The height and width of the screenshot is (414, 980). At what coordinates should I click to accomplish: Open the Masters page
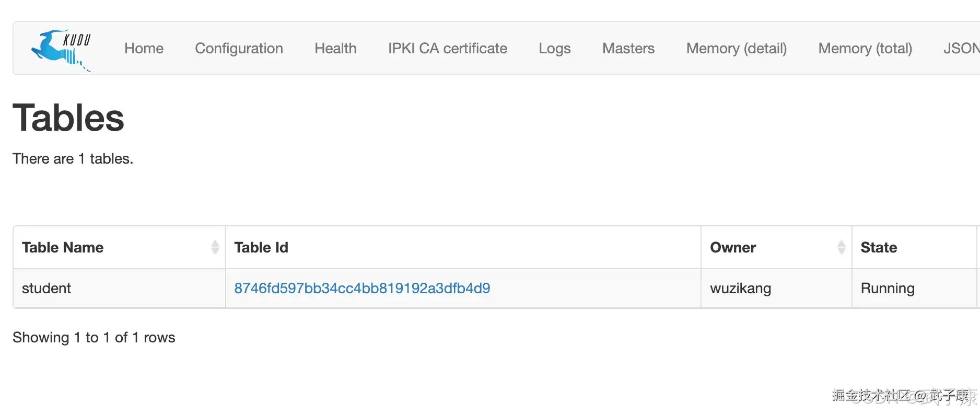click(x=628, y=48)
